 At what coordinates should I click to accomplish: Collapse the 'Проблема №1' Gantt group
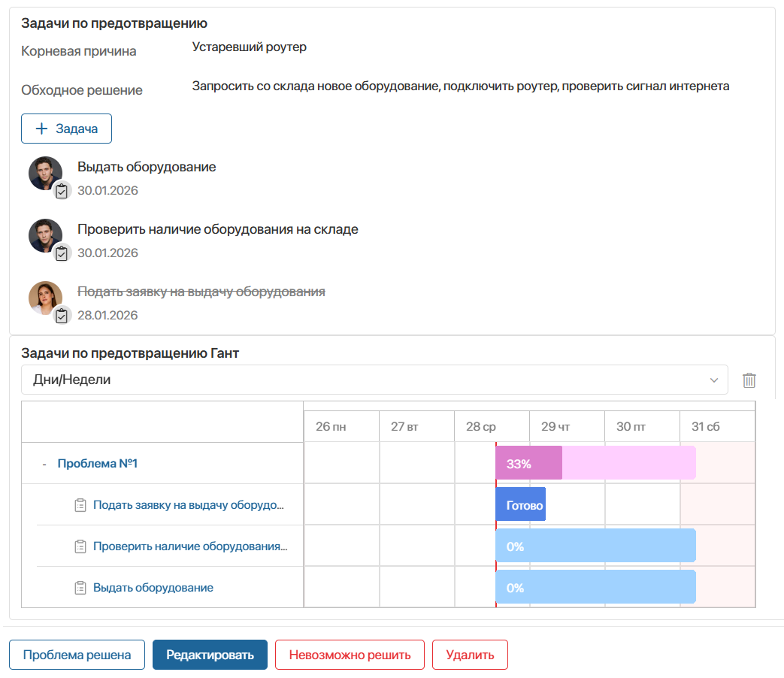(x=44, y=464)
